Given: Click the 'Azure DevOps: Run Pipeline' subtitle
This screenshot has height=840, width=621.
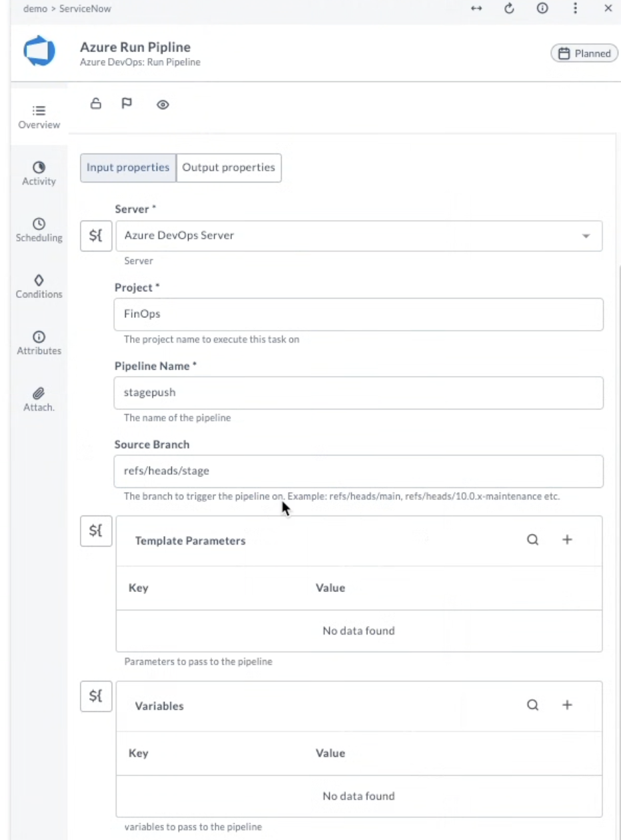Looking at the screenshot, I should coord(140,62).
